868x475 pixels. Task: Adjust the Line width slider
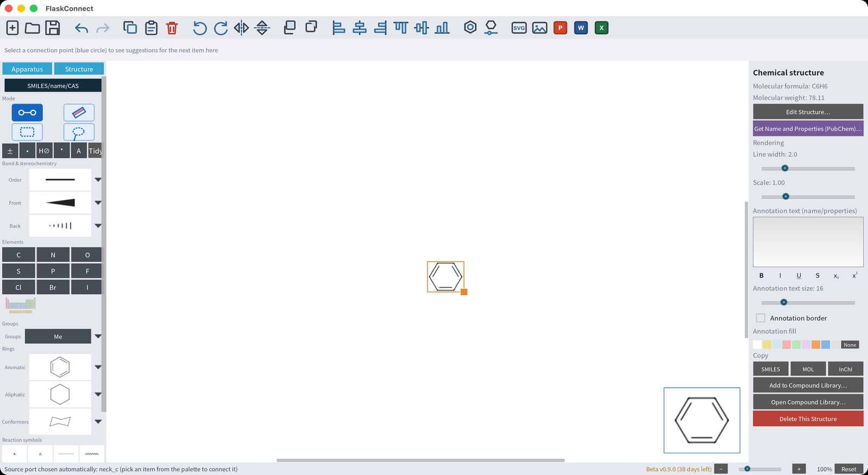pos(808,168)
